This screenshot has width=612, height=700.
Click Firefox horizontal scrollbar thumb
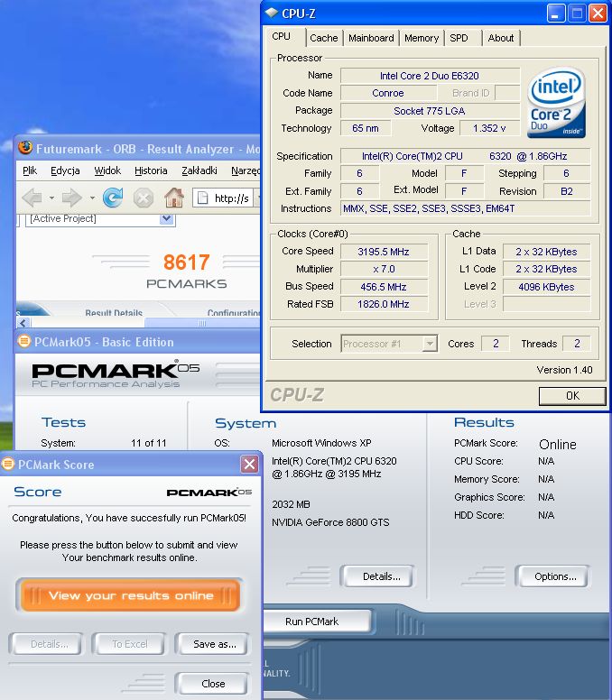(x=202, y=322)
